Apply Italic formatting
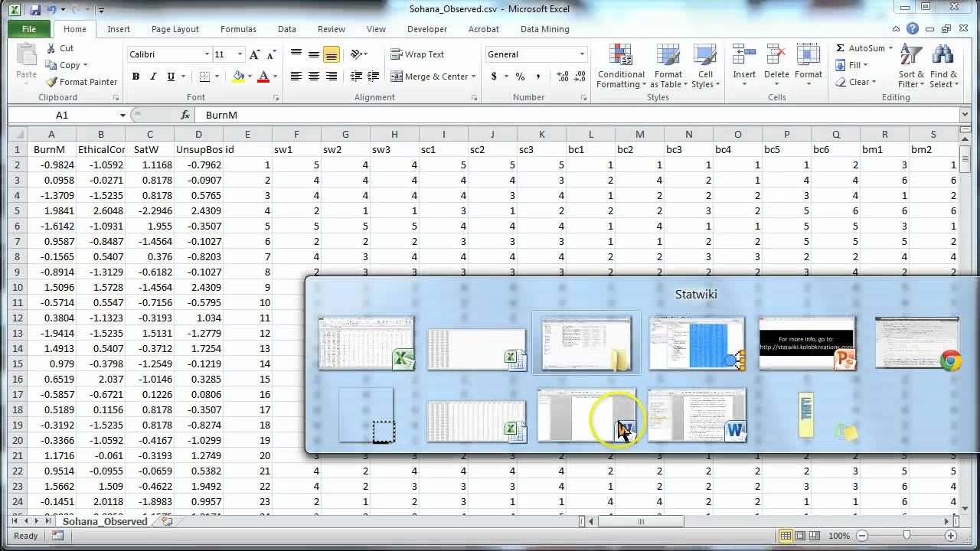Screen dimensions: 980x551 (153, 77)
